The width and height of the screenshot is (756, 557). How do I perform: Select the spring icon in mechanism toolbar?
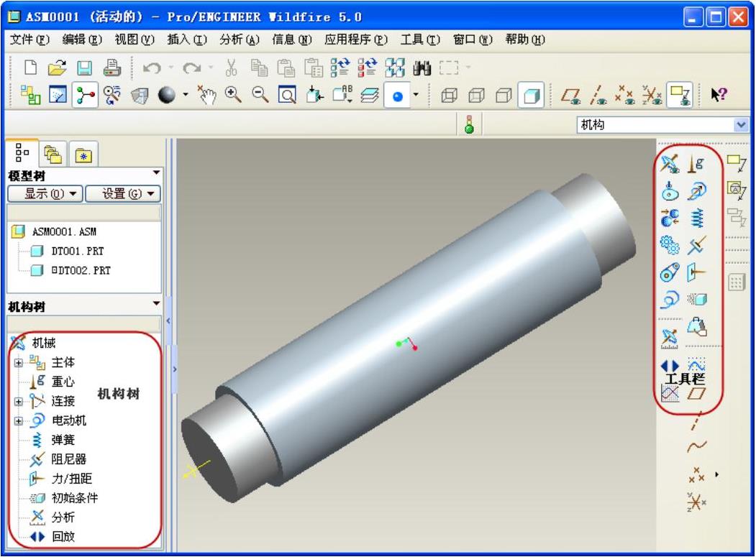pos(696,218)
